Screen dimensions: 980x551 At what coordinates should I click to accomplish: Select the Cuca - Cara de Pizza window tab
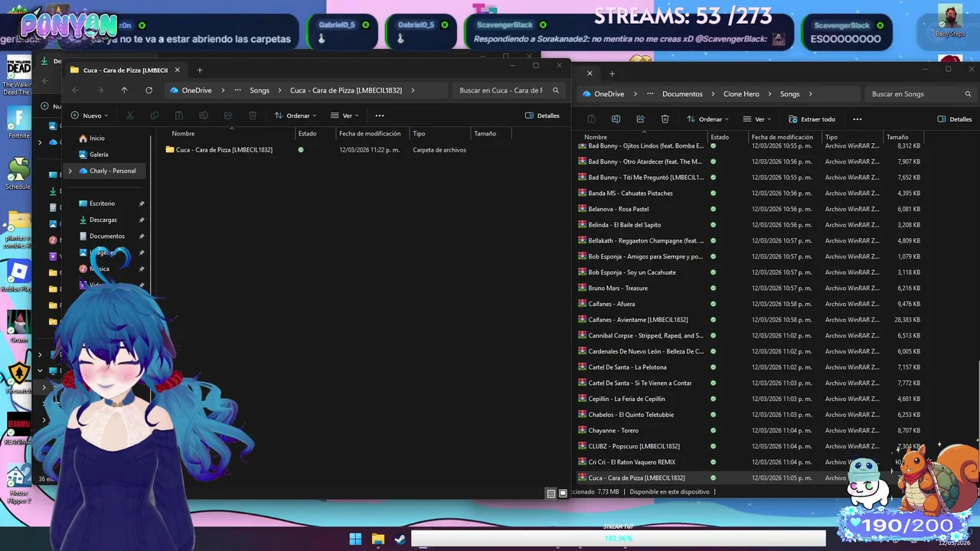point(126,70)
